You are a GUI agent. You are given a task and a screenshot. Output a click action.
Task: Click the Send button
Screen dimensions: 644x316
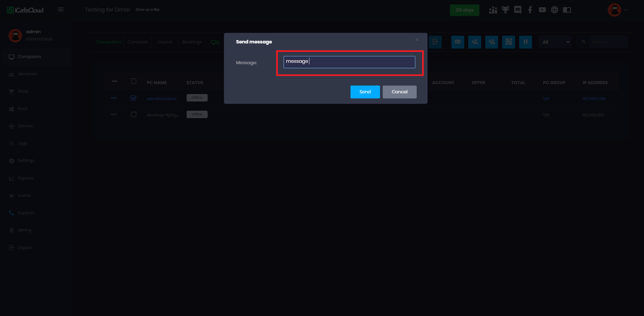tap(365, 92)
